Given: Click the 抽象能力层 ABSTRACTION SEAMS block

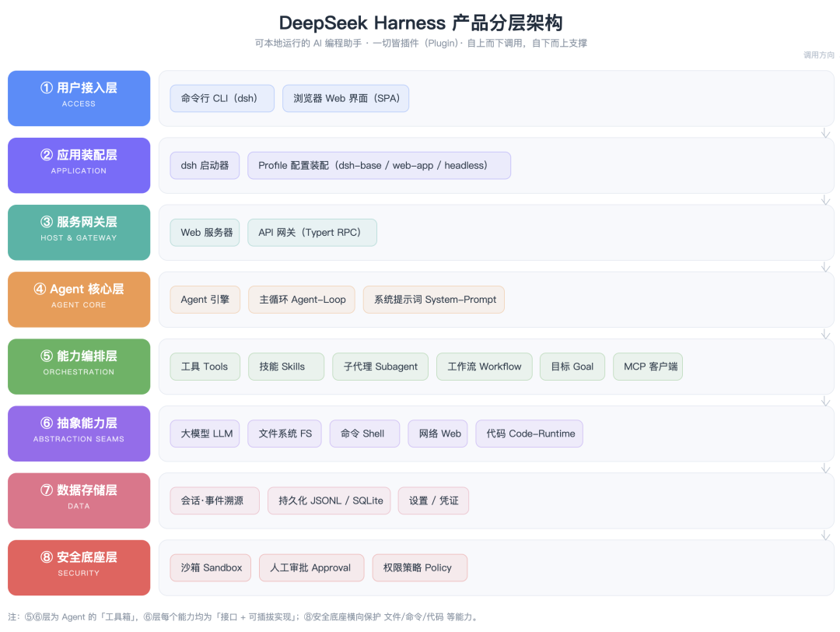Looking at the screenshot, I should tap(79, 433).
